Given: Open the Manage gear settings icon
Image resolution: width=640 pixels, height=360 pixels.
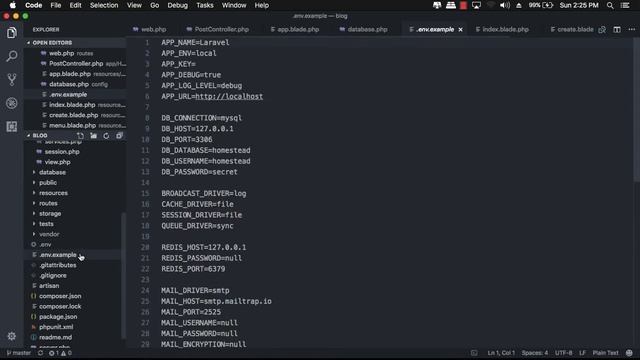Looking at the screenshot, I should coord(11,336).
